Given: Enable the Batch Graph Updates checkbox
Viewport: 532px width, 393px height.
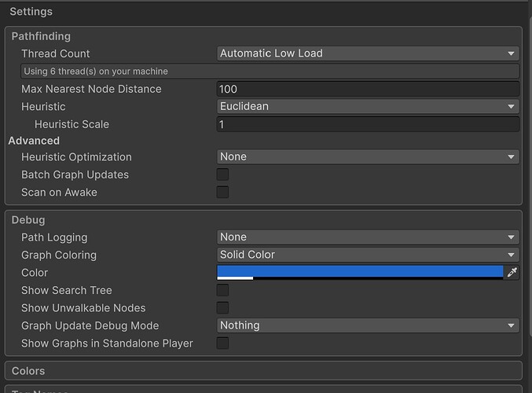Looking at the screenshot, I should [223, 174].
